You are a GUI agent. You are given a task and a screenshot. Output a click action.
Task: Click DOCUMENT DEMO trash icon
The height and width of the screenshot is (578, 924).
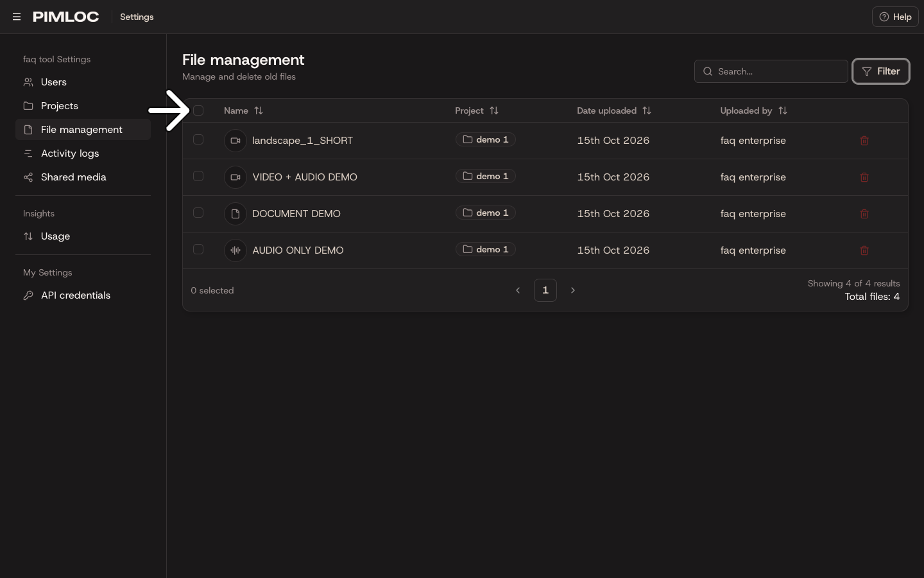pyautogui.click(x=864, y=214)
